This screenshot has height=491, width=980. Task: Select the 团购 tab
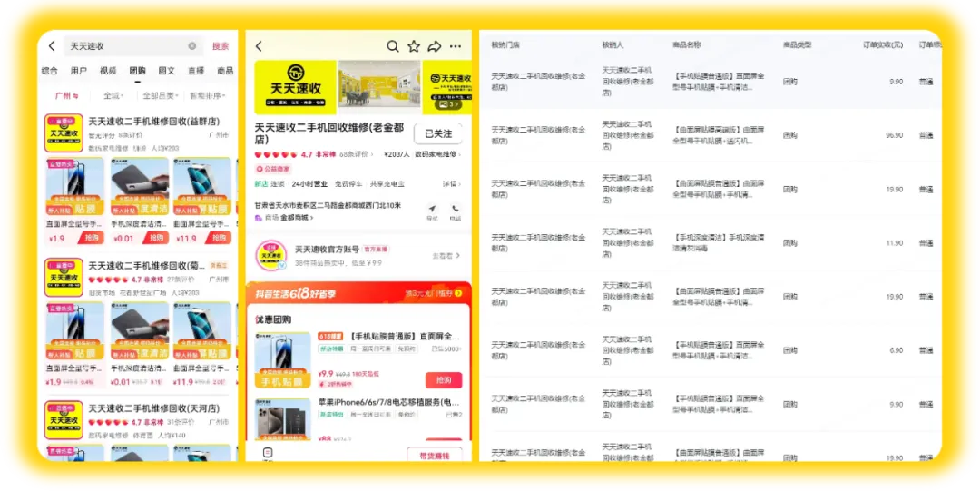tap(138, 71)
